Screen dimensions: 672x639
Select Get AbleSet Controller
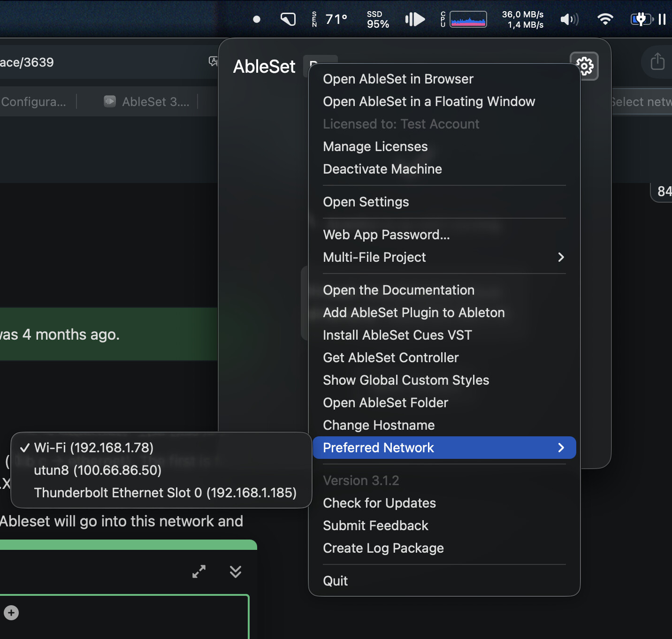444,358
